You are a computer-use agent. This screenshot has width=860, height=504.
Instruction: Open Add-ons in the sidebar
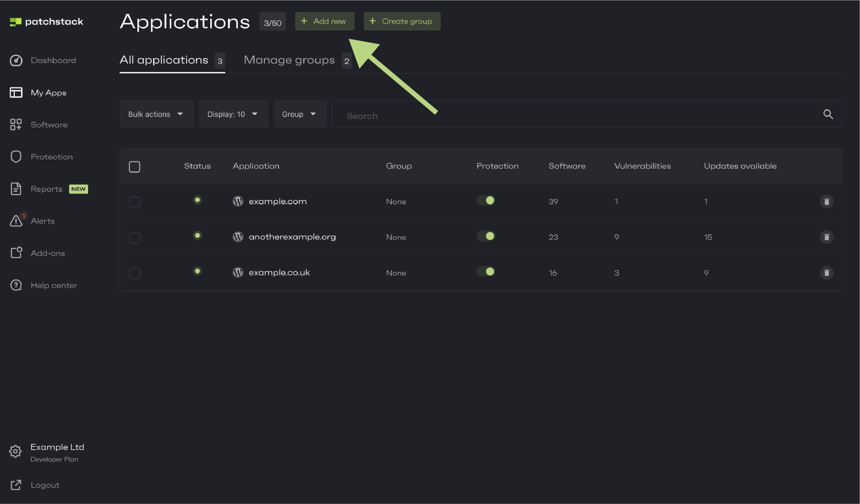point(48,253)
